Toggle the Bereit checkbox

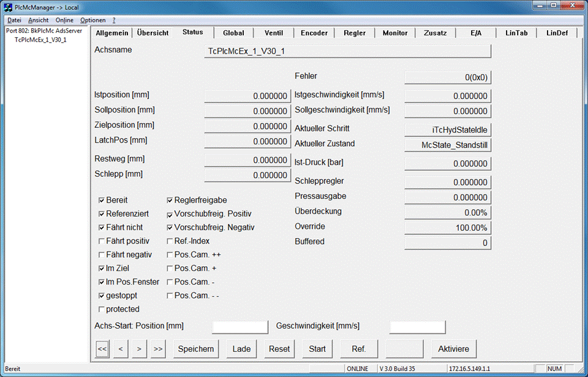point(101,200)
